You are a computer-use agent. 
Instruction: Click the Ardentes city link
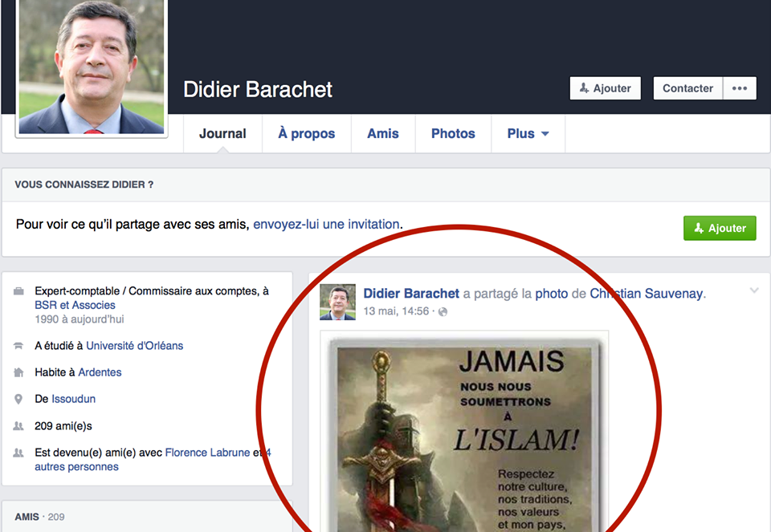click(x=100, y=372)
